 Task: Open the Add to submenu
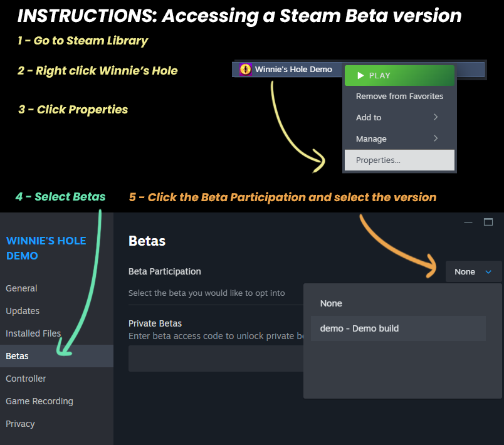pos(399,117)
